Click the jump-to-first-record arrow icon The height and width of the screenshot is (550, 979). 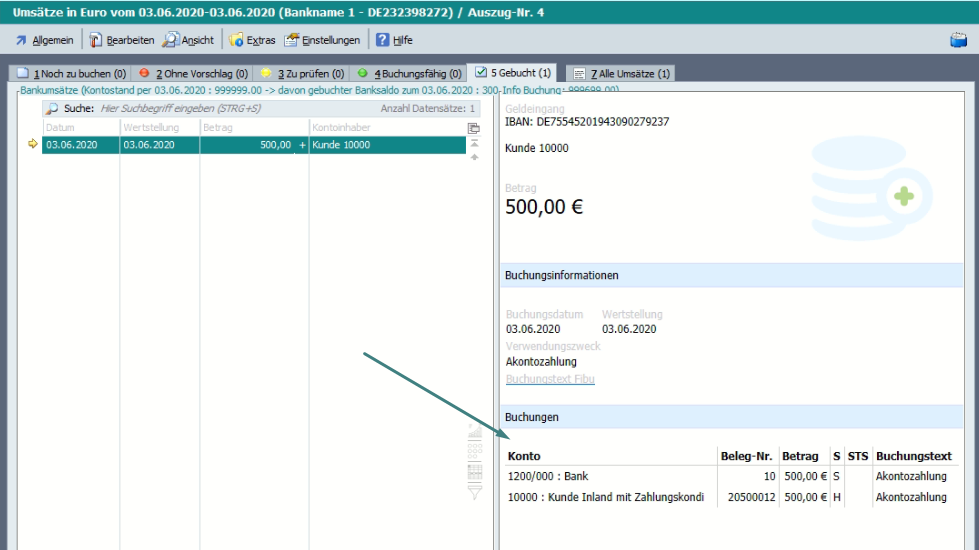[474, 143]
